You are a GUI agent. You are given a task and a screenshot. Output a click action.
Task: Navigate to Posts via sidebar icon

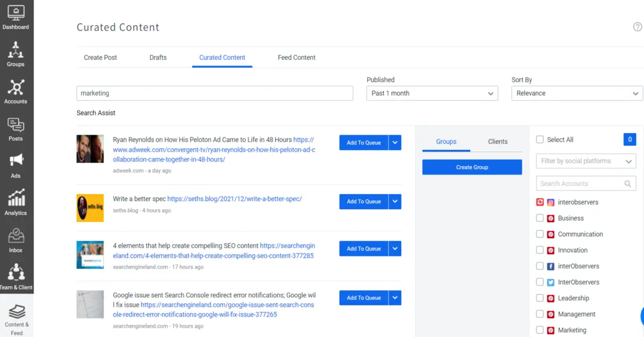tap(16, 128)
